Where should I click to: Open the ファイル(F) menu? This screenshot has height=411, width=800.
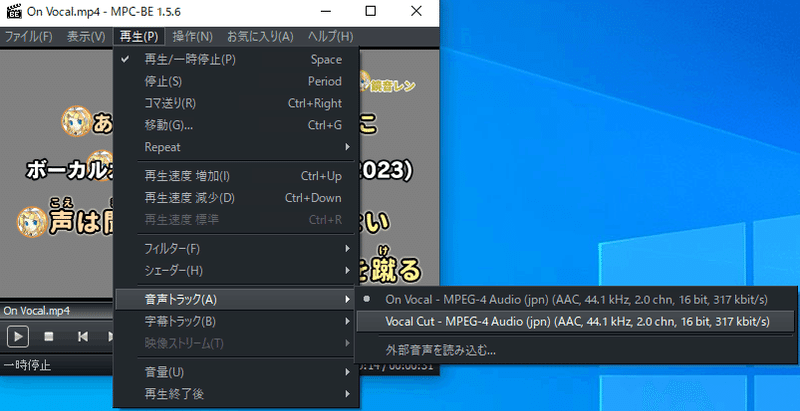pyautogui.click(x=29, y=37)
